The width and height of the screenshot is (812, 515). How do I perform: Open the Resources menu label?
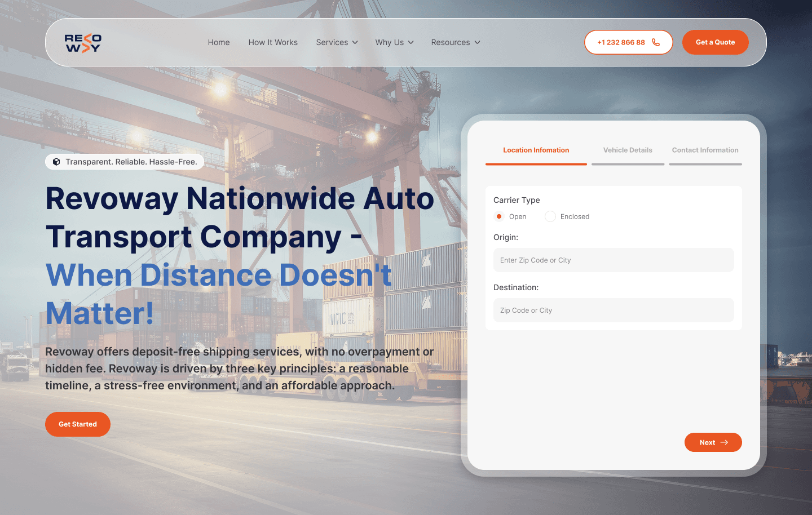tap(451, 42)
